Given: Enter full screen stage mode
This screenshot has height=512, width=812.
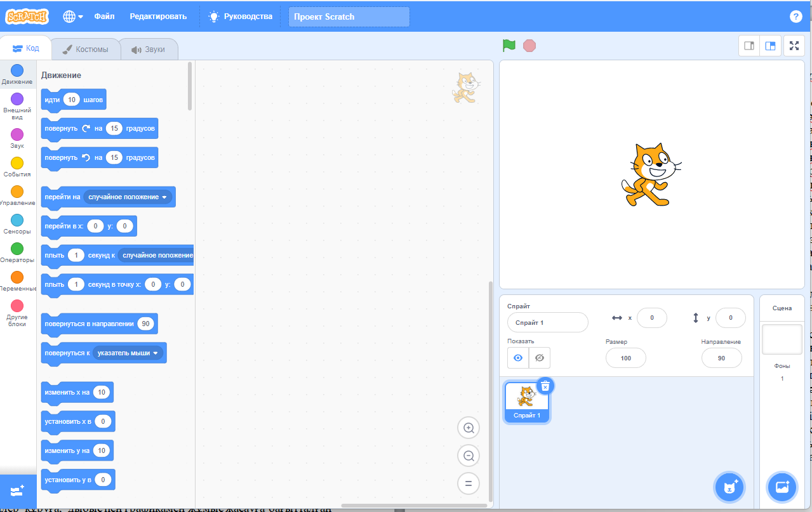Looking at the screenshot, I should coord(794,46).
